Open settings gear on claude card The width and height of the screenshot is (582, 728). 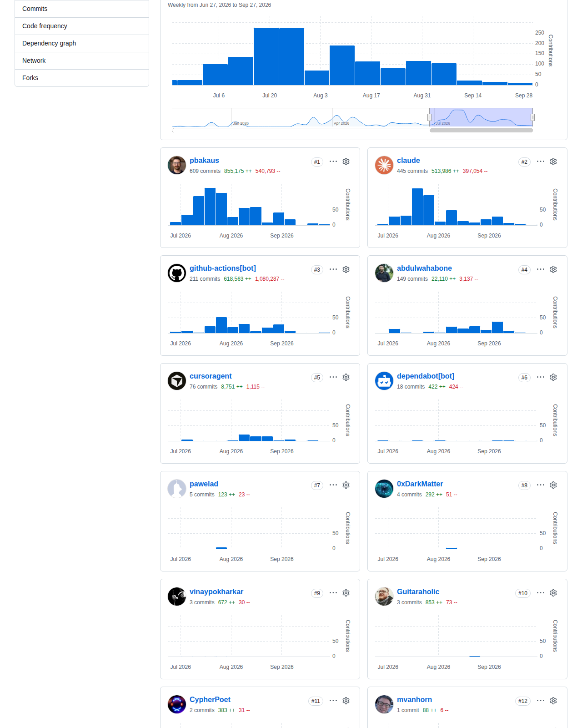(553, 162)
